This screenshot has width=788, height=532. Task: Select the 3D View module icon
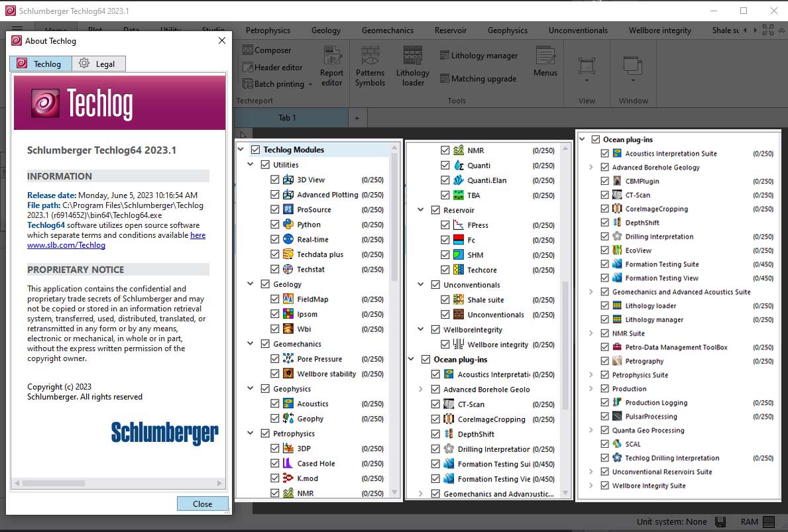[x=288, y=180]
